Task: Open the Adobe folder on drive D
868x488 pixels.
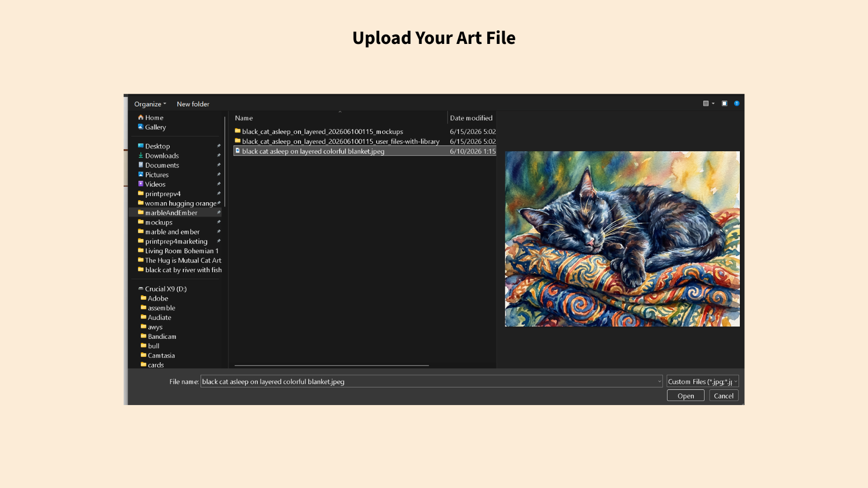Action: pos(158,298)
